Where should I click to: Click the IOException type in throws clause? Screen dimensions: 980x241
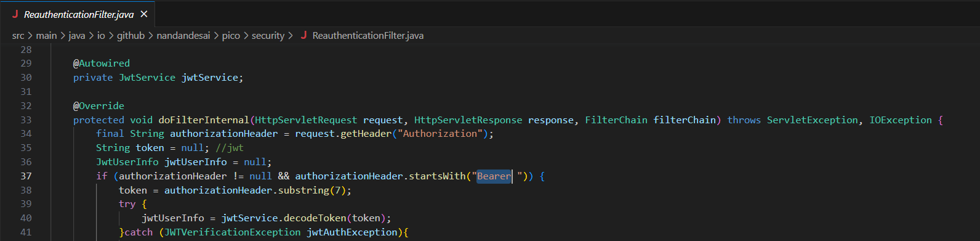[x=901, y=120]
